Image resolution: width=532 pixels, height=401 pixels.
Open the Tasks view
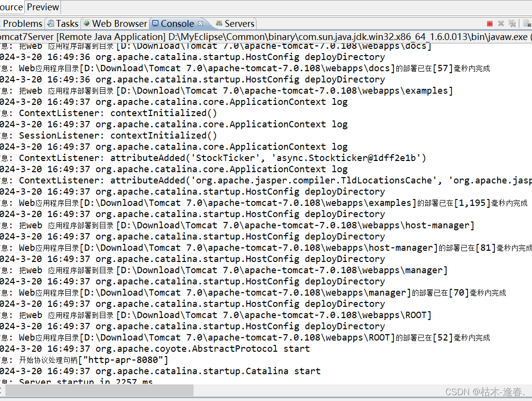(x=66, y=23)
